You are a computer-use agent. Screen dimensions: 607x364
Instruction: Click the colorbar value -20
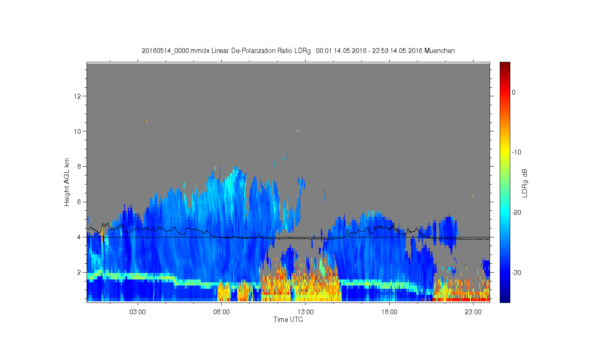[x=516, y=213]
